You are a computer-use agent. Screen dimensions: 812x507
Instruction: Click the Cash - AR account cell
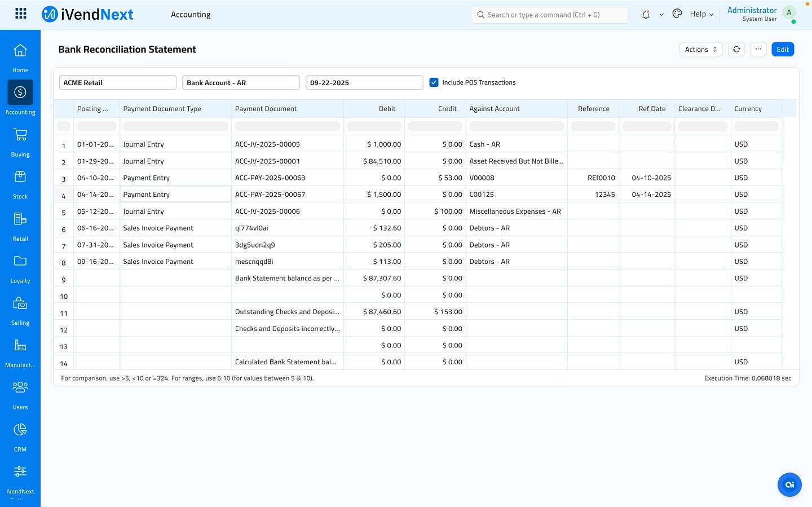[x=517, y=144]
